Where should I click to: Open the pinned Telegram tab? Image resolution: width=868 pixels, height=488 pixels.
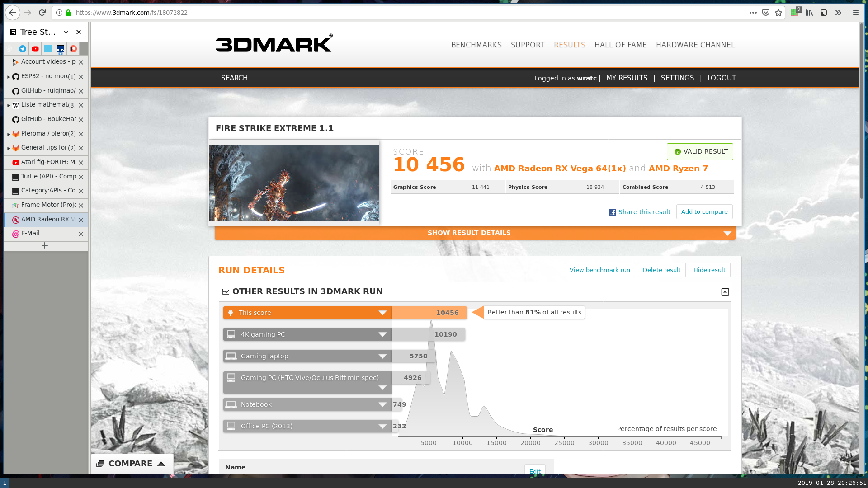click(23, 49)
